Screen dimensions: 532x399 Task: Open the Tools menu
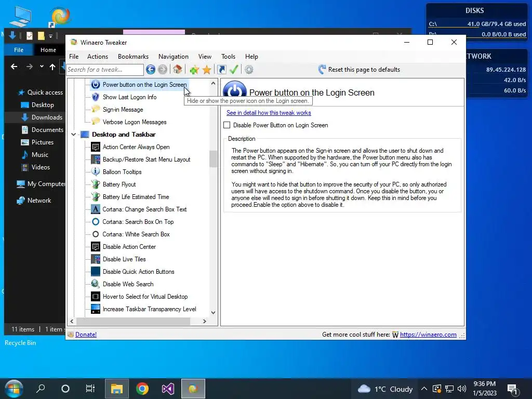click(229, 57)
